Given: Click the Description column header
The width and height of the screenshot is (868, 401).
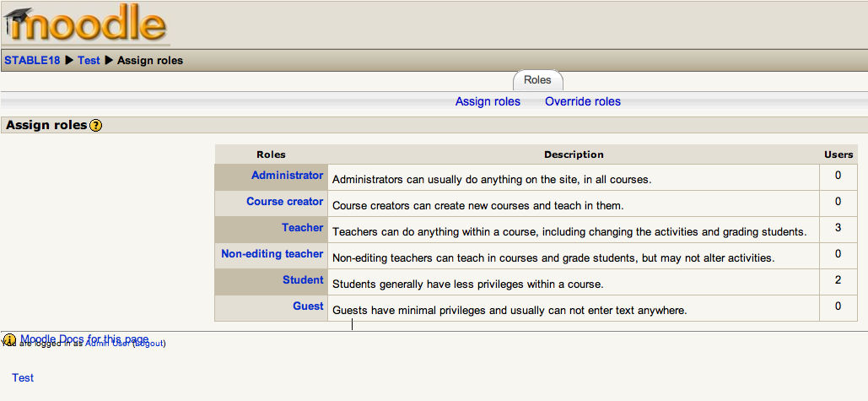Looking at the screenshot, I should [574, 154].
